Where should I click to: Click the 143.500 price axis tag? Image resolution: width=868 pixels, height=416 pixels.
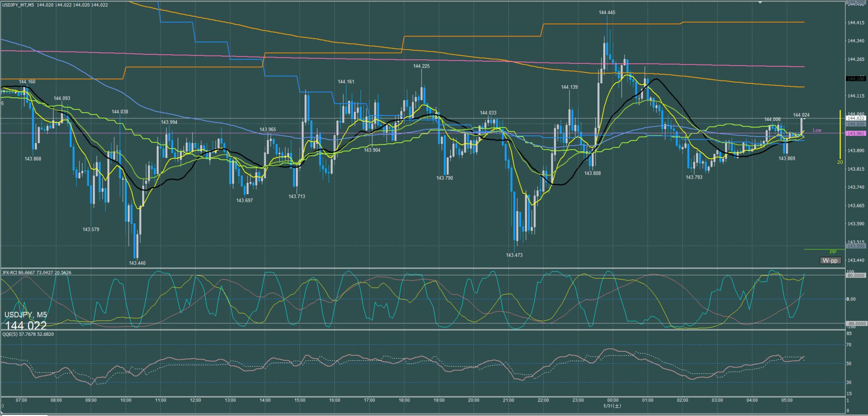pos(856,246)
